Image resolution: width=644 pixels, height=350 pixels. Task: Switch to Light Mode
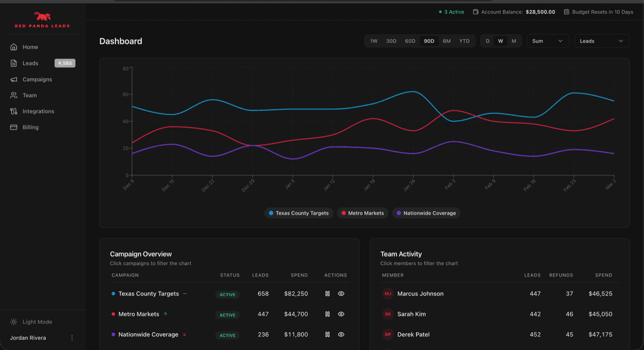pyautogui.click(x=32, y=322)
